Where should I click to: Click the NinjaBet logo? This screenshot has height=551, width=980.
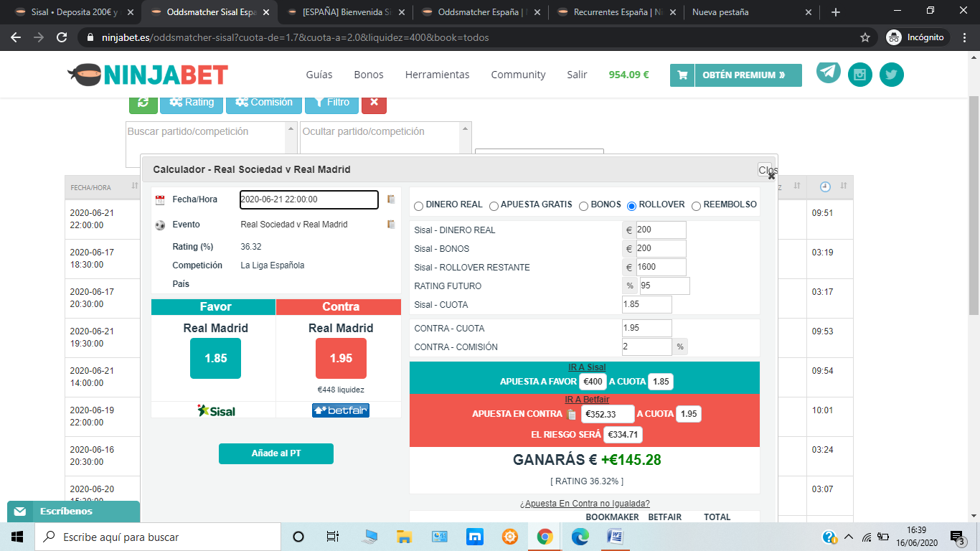click(x=148, y=75)
